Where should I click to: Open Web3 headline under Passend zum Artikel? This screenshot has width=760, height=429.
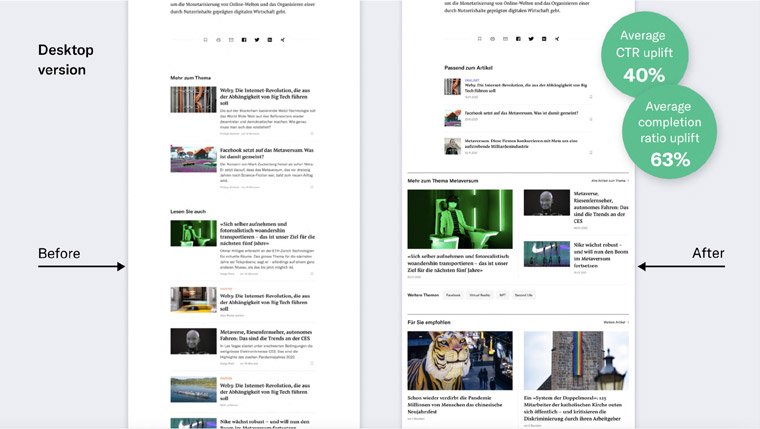tap(526, 88)
